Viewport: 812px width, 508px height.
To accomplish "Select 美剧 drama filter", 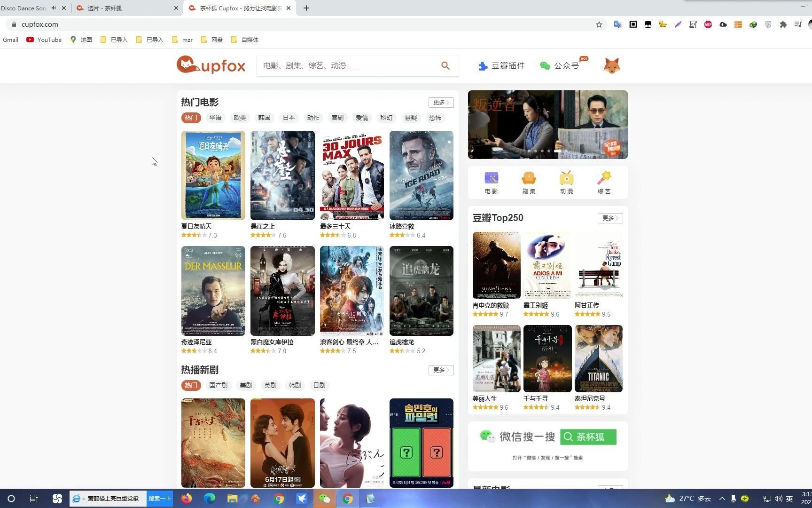I will pyautogui.click(x=246, y=385).
